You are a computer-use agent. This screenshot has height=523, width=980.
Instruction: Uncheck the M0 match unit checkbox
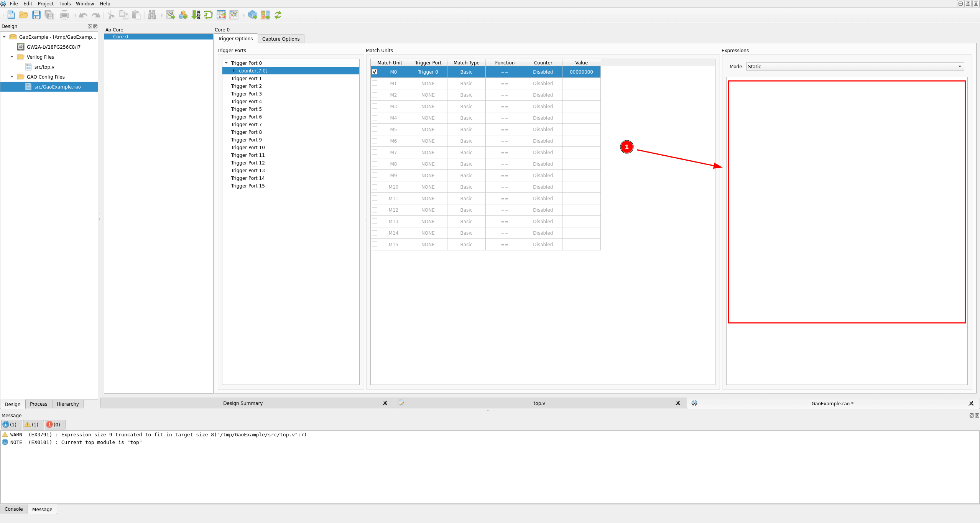click(375, 72)
